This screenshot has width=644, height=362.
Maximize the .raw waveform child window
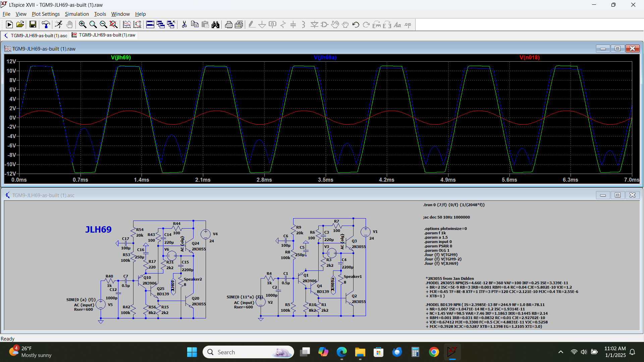[618, 49]
